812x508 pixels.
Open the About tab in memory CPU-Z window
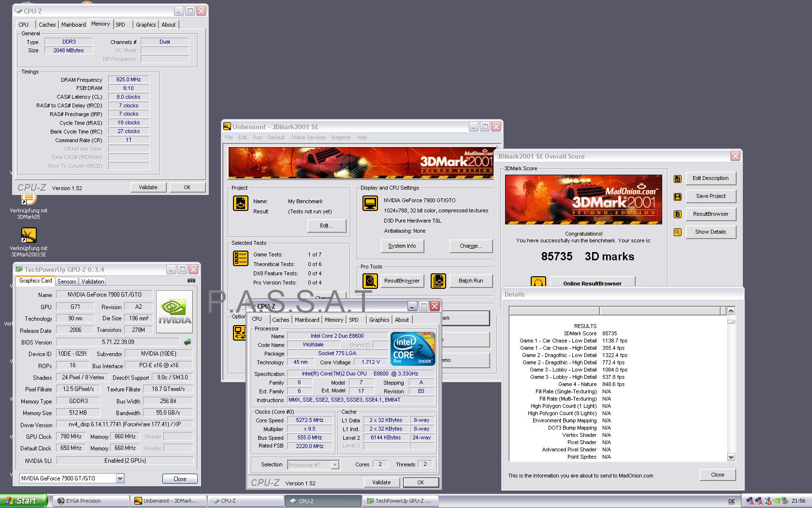pos(169,25)
